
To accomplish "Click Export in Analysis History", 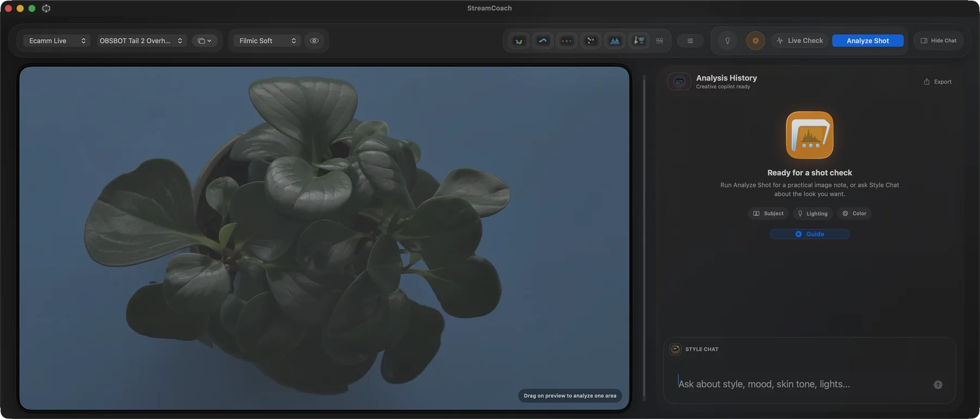I will point(938,82).
